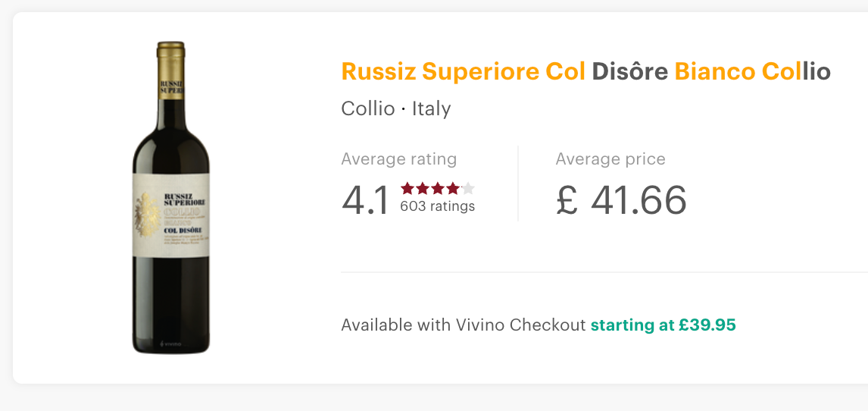Open the 603 ratings count
The image size is (868, 411).
[437, 206]
